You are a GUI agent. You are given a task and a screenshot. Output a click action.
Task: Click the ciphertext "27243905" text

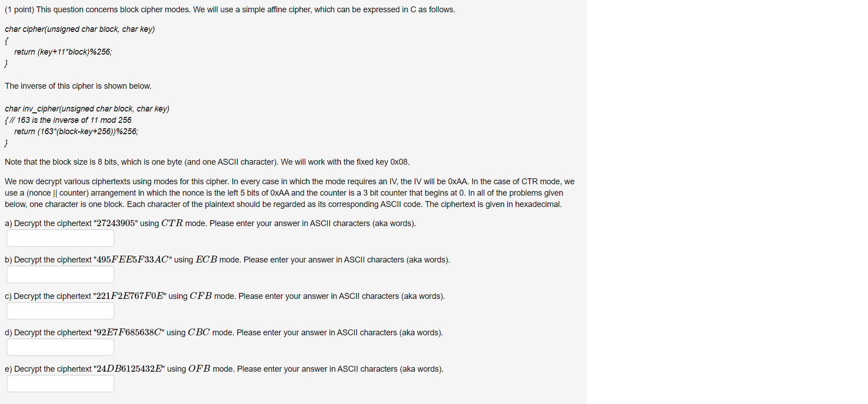(116, 223)
